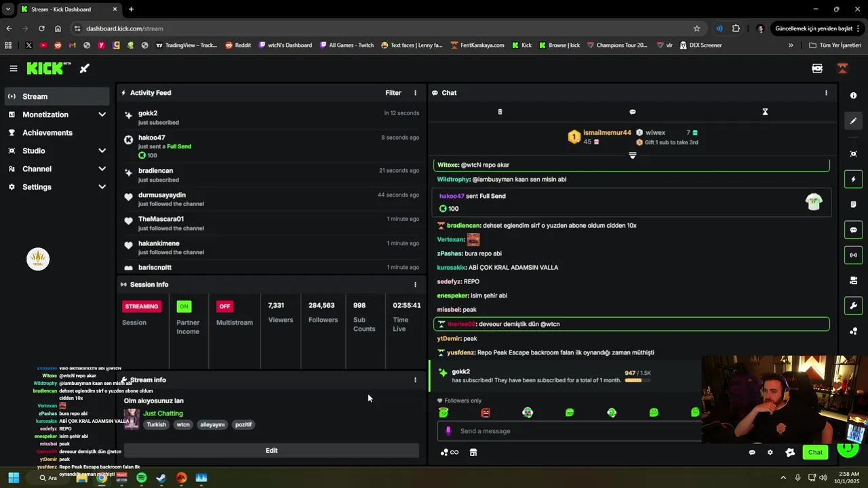Open the hamburger navigation menu
Screen dimensions: 868x488
[13, 68]
